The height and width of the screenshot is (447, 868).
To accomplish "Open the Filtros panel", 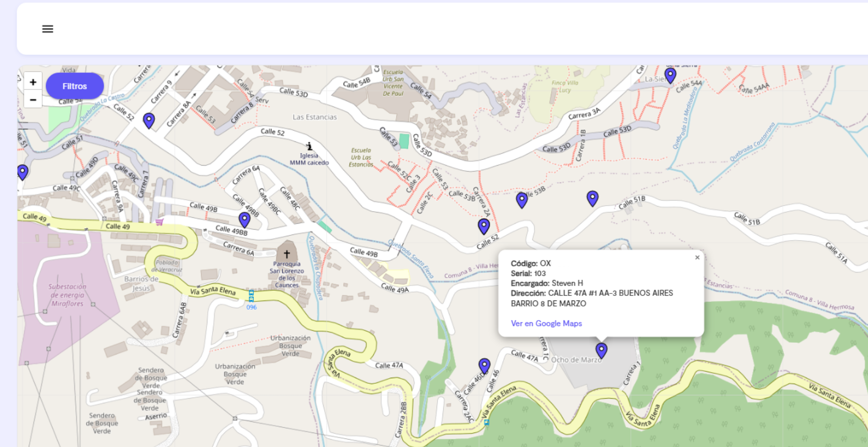I will pyautogui.click(x=74, y=86).
